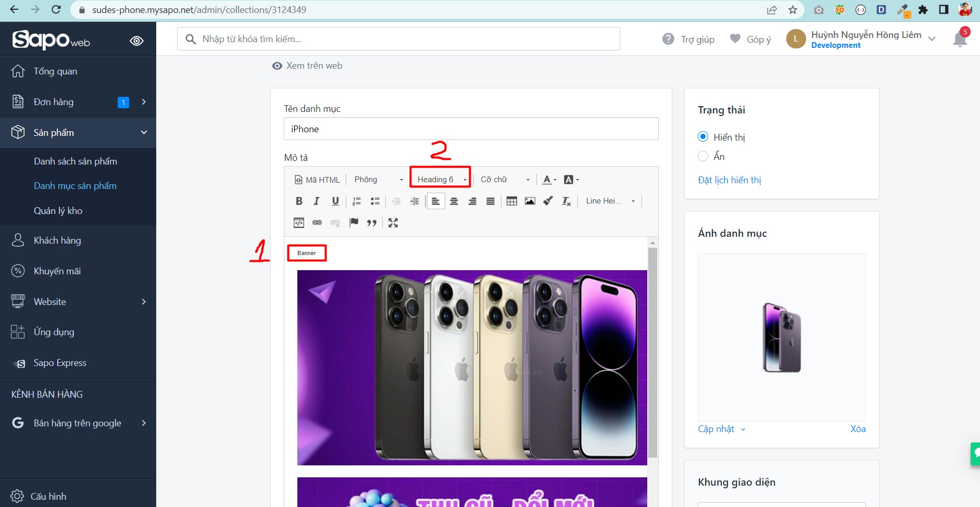
Task: Open the Line Height dropdown
Action: click(x=610, y=201)
